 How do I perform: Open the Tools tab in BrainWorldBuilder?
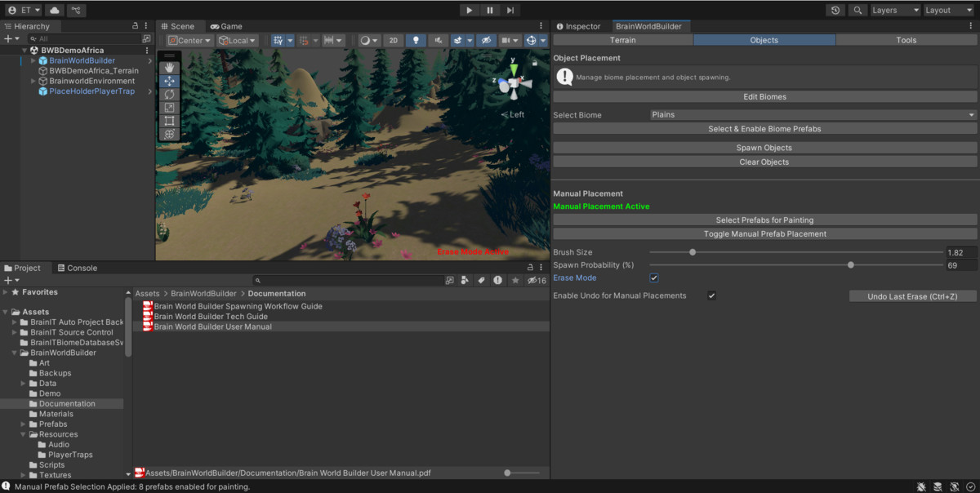906,40
